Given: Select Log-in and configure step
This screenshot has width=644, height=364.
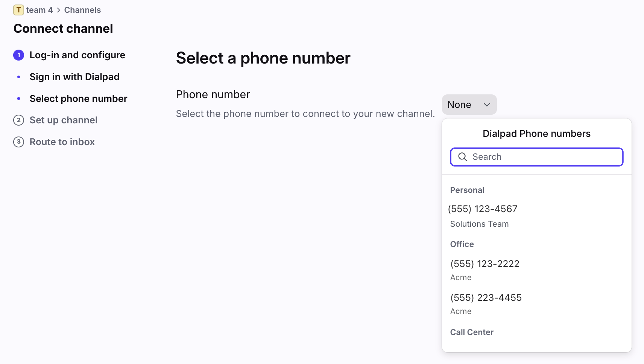Looking at the screenshot, I should (77, 55).
